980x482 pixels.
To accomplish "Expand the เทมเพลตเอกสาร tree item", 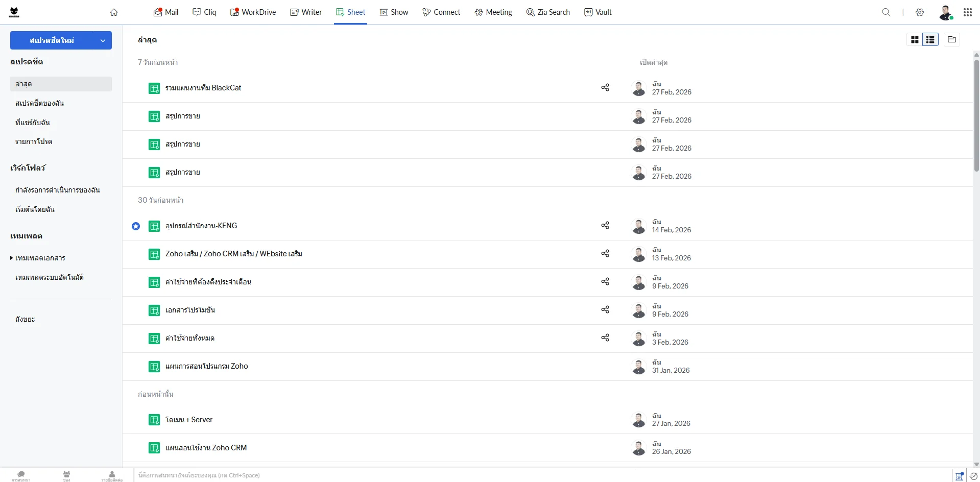I will point(12,258).
